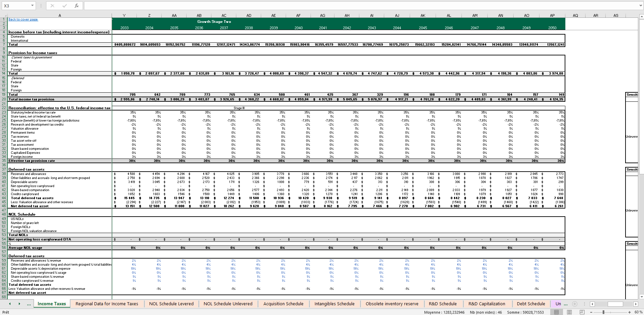This screenshot has width=644, height=315.
Task: Click the horizontal scrollbar thumb
Action: coord(615,304)
